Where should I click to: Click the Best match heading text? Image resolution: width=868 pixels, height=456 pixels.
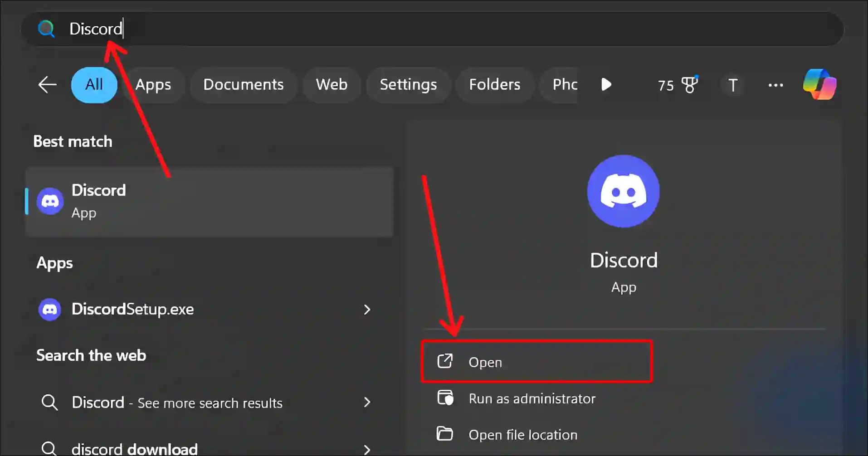click(73, 141)
